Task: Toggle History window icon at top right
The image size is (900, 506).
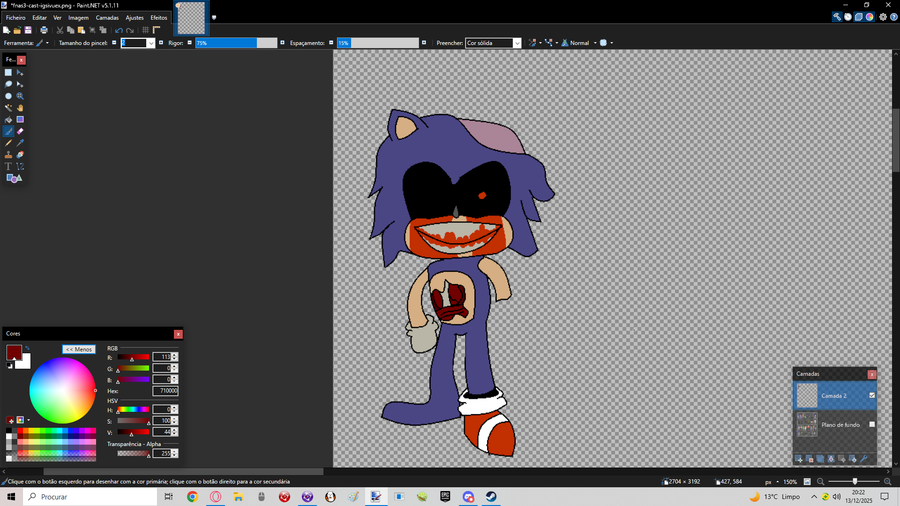Action: [x=848, y=17]
